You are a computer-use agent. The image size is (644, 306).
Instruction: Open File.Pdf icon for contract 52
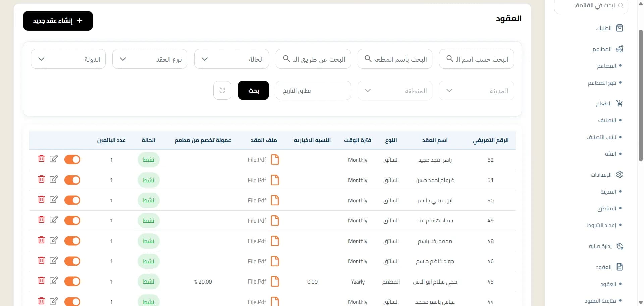[x=275, y=160]
